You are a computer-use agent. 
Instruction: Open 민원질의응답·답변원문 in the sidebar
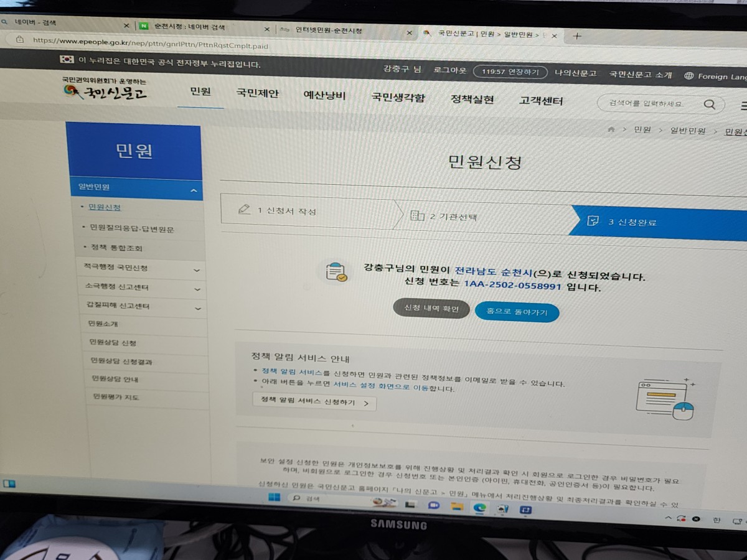click(x=132, y=228)
